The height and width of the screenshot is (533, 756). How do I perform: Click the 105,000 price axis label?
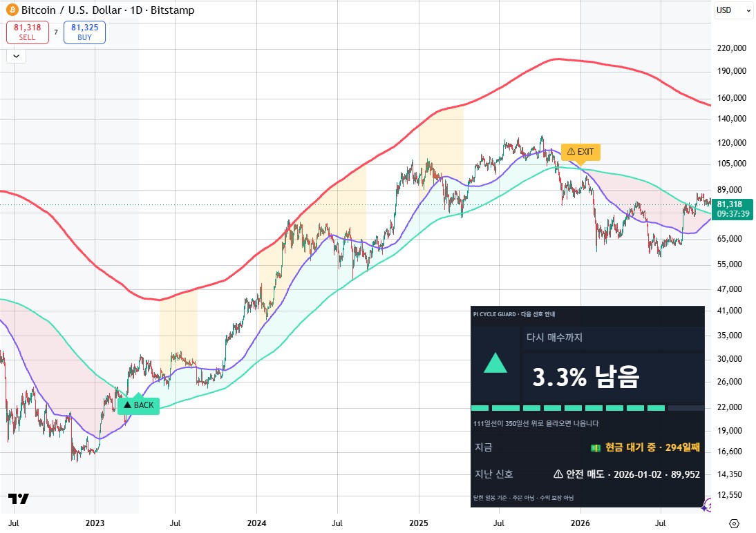pos(731,164)
